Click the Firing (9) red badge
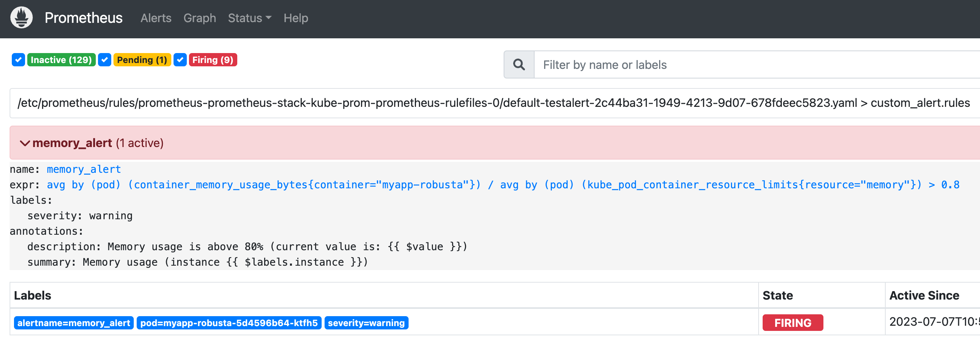This screenshot has width=980, height=339. click(x=213, y=60)
